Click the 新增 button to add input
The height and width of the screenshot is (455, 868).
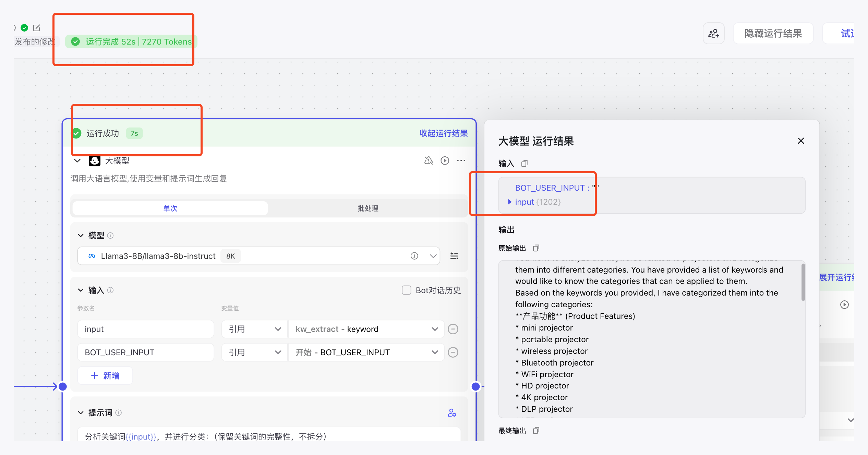click(x=105, y=376)
